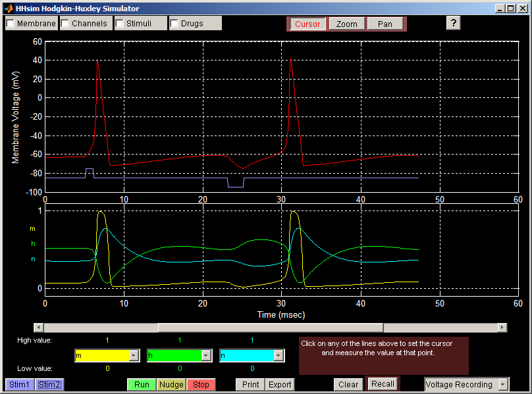Screen dimensions: 532x394
Task: Click the question mark help button
Action: click(453, 23)
